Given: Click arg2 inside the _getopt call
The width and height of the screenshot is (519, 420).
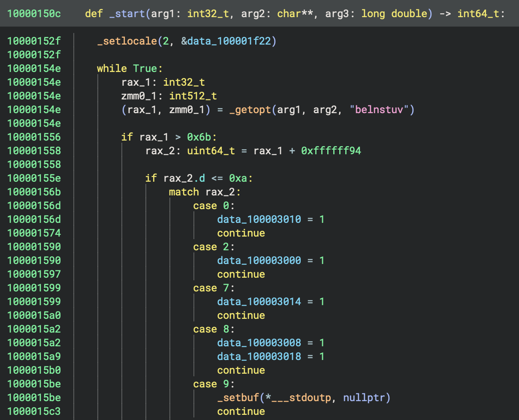Looking at the screenshot, I should point(325,110).
